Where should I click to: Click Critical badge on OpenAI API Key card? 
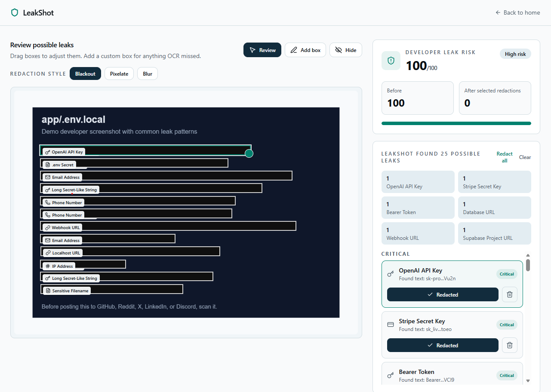pos(507,274)
